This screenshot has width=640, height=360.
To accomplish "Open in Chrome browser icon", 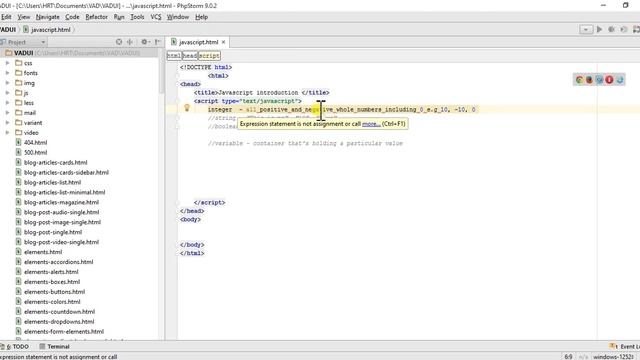I will (x=579, y=80).
